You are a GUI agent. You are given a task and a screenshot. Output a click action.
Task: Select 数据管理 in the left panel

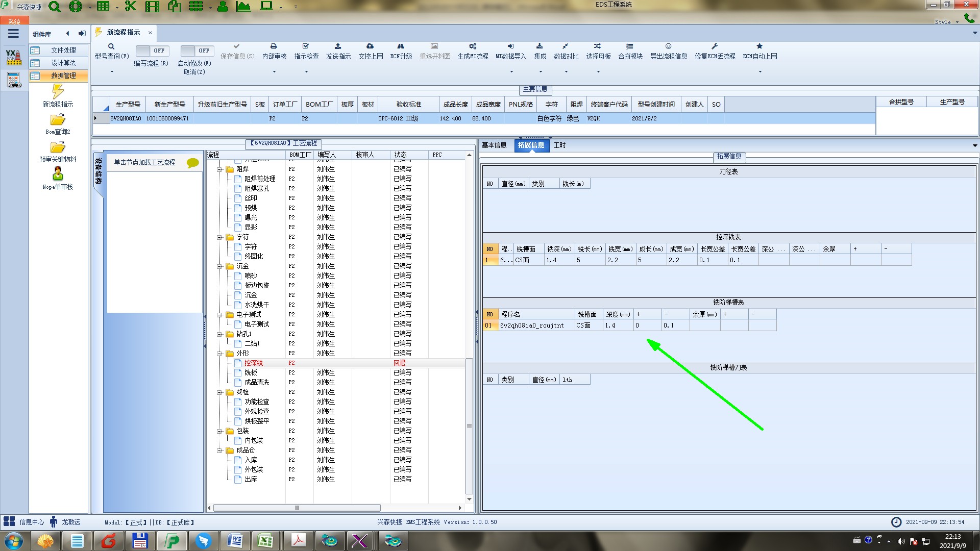[x=63, y=76]
